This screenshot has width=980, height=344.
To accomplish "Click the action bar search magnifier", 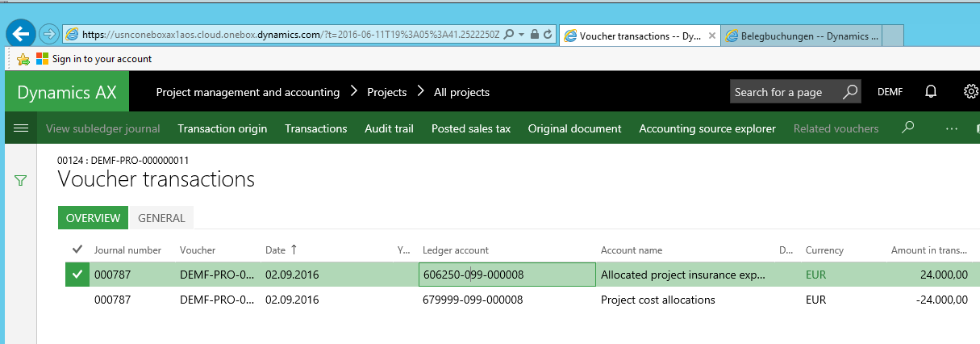I will click(908, 128).
